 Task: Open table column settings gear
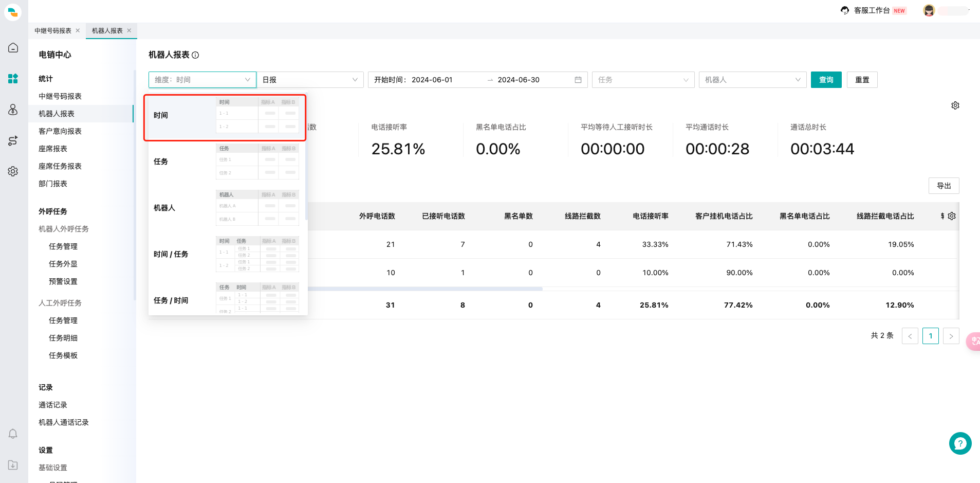click(x=952, y=216)
